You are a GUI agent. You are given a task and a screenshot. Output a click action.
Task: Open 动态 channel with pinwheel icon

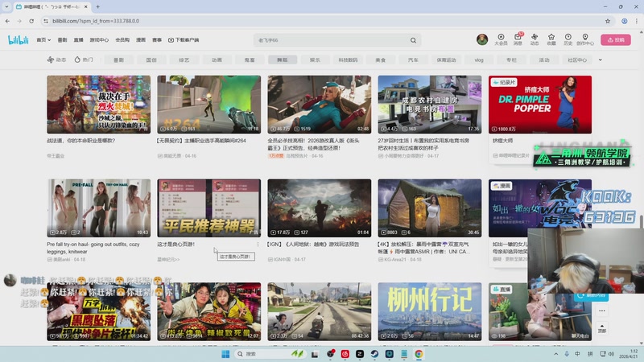pyautogui.click(x=56, y=60)
